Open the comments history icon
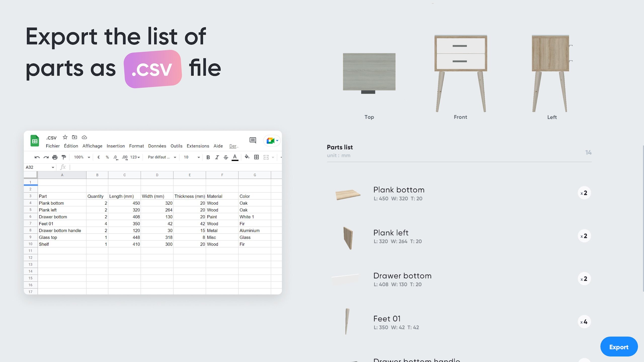Screen dimensions: 644x362 pos(253,140)
